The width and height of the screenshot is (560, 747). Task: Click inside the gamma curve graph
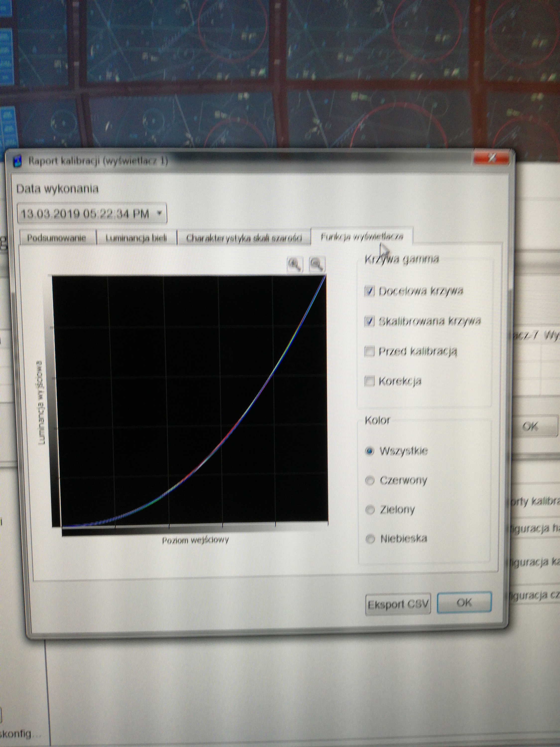[x=189, y=402]
